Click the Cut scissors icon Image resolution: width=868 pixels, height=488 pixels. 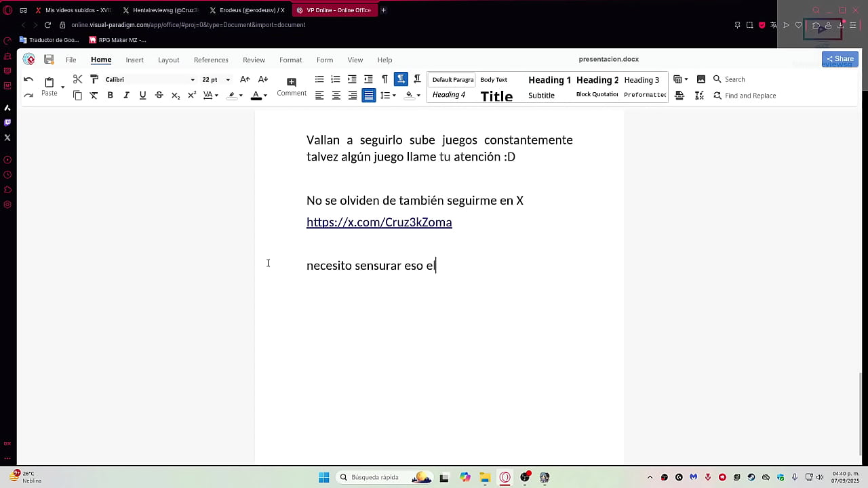[x=77, y=79]
